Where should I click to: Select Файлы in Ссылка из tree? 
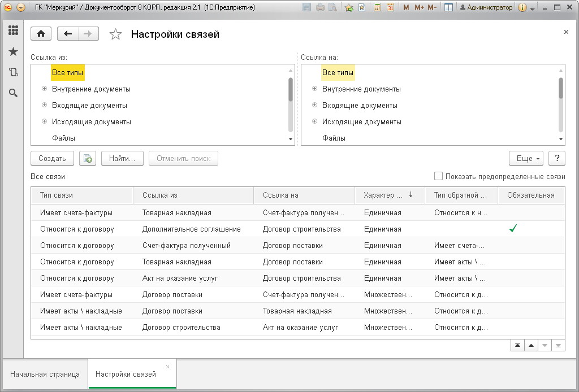coord(63,138)
